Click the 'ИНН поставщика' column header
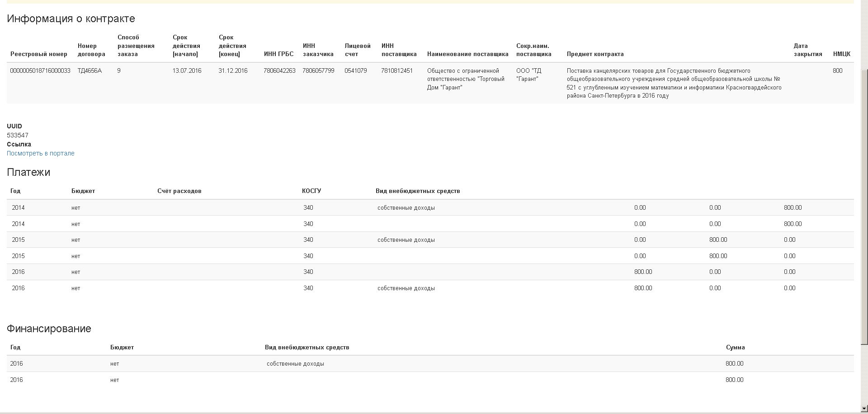 pyautogui.click(x=399, y=50)
